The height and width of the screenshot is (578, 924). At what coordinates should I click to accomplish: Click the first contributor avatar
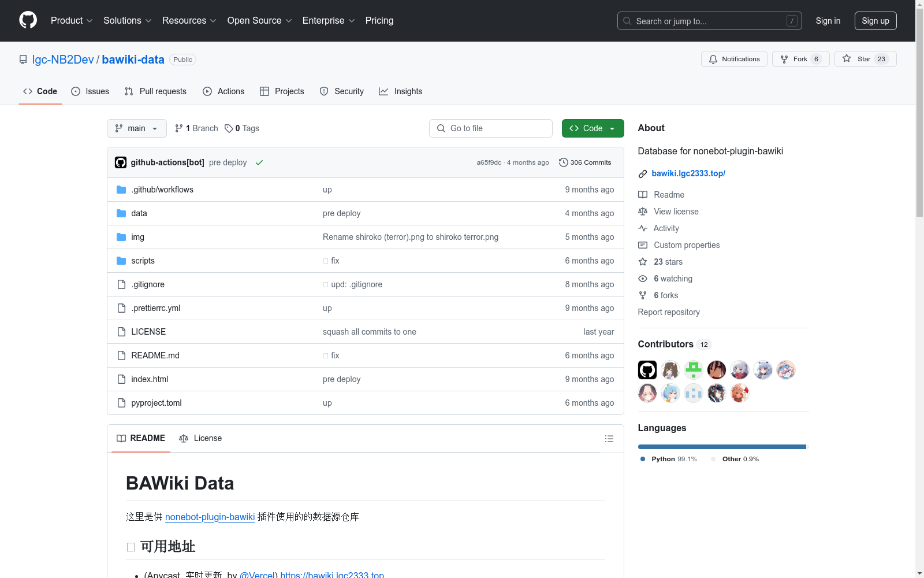pos(647,370)
